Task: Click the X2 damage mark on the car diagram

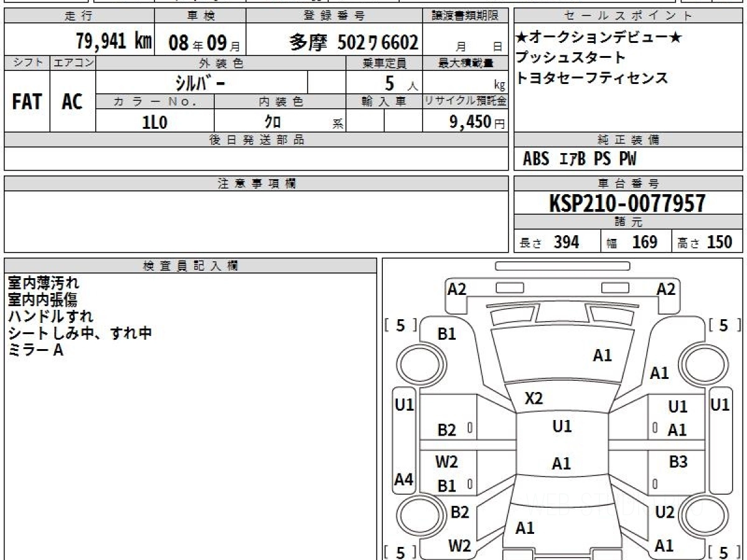Action: tap(533, 399)
